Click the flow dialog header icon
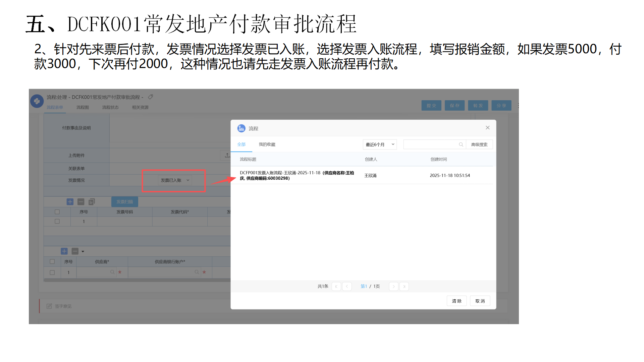This screenshot has height=362, width=644. pos(241,128)
